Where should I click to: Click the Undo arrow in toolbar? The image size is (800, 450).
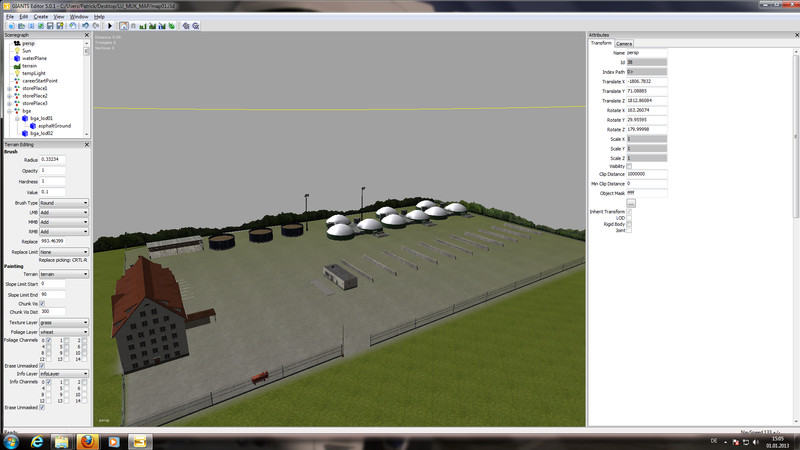click(85, 26)
